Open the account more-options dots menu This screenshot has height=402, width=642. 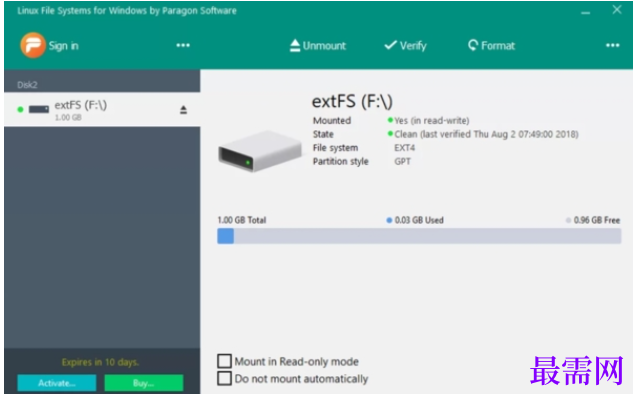click(183, 45)
